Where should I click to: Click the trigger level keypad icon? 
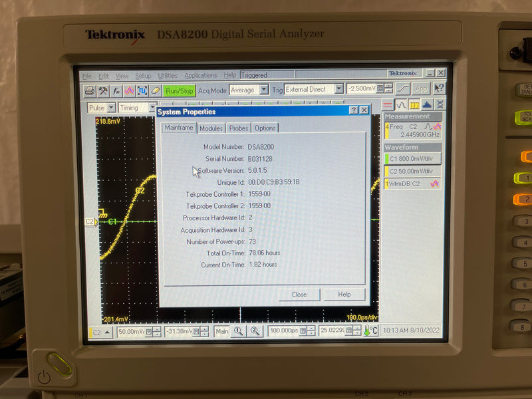[x=380, y=88]
